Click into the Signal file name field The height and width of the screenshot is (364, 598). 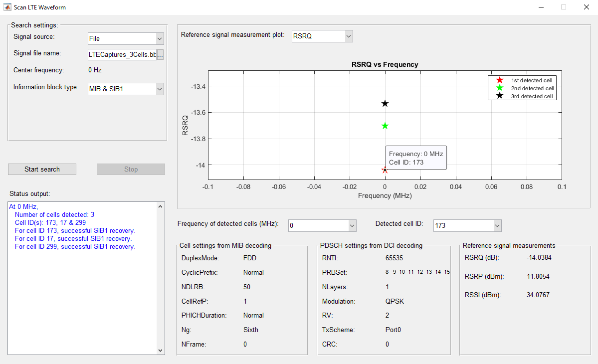coord(122,55)
